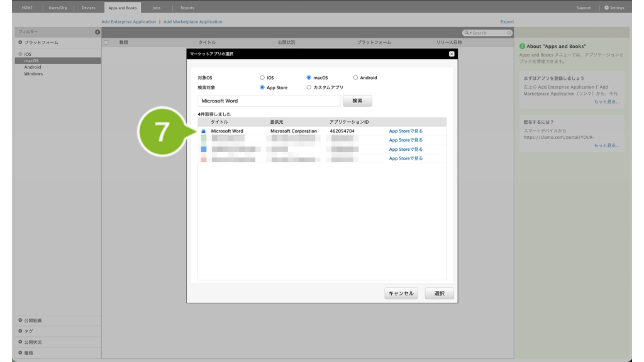Close the market app selection dialog
644x362 pixels.
coord(452,54)
